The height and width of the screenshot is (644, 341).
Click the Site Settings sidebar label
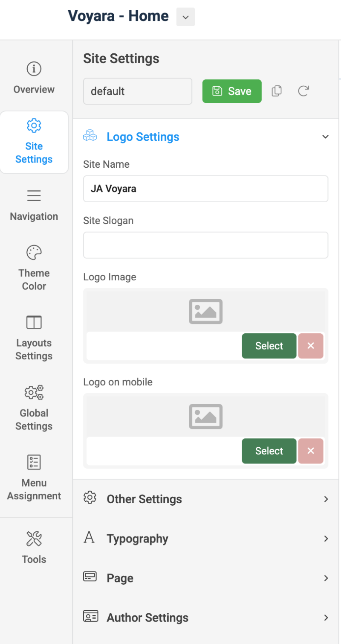coord(34,153)
